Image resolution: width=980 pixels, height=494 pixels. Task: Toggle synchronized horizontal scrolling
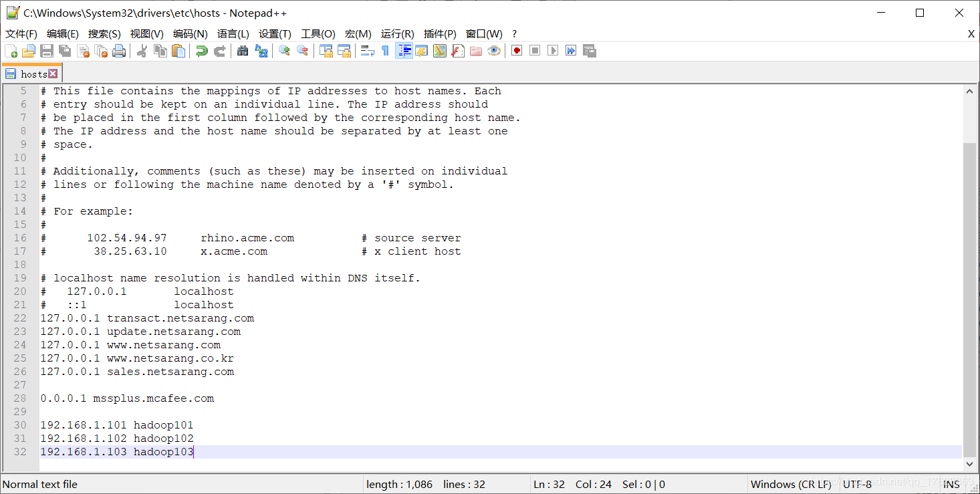[344, 51]
